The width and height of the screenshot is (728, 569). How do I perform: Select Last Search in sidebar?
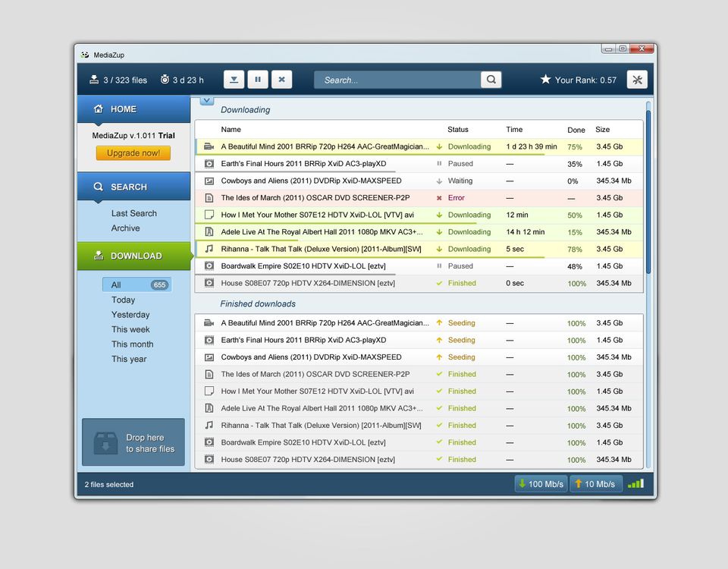point(133,213)
